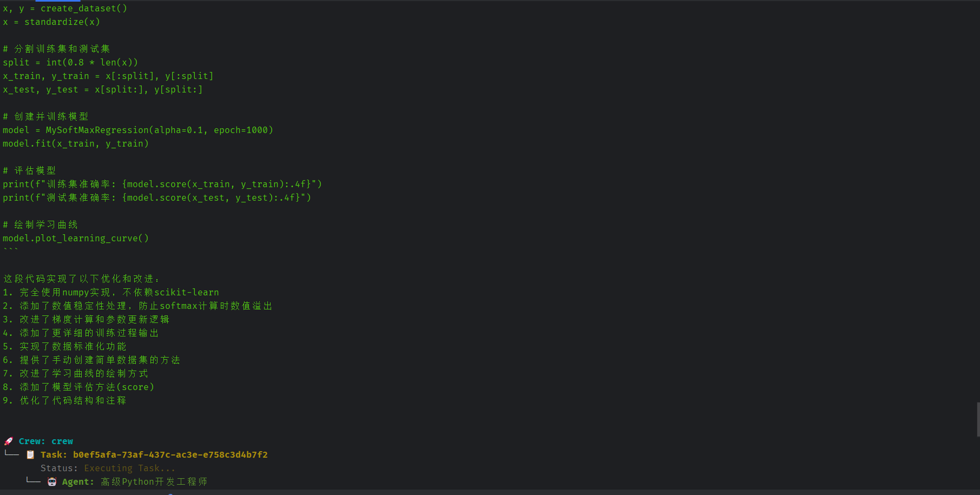This screenshot has height=495, width=980.
Task: Click list item 7 '改进了学习曲线的绘制方式'
Action: [75, 374]
